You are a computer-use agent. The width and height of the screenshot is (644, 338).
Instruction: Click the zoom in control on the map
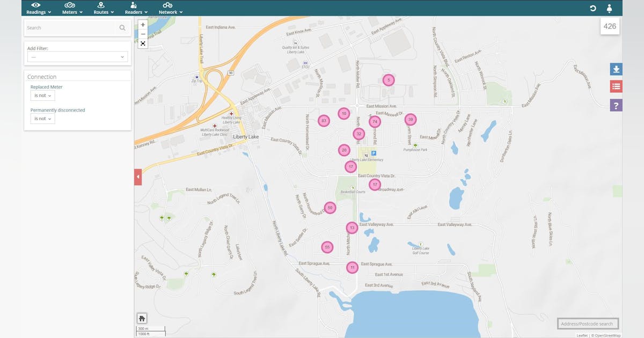[142, 25]
